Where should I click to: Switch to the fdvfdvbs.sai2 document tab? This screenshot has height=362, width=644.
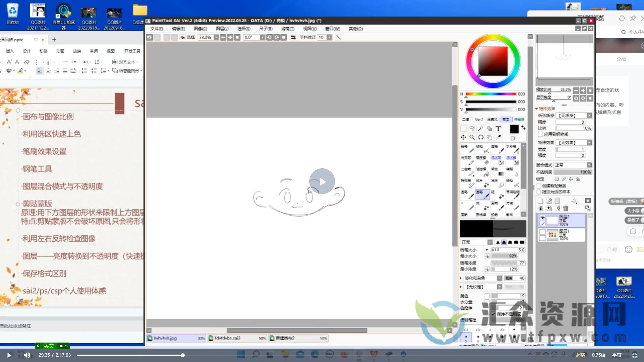pos(237,338)
